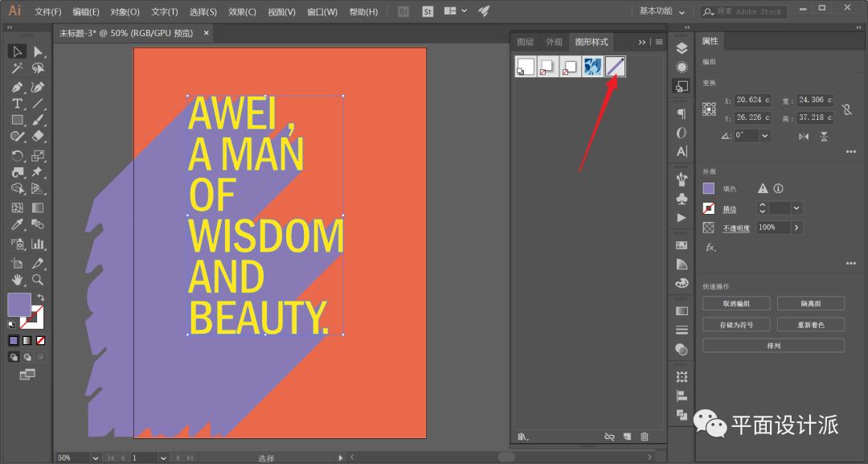Click the purple 填色 swatch in Properties
The image size is (868, 464).
pos(708,188)
